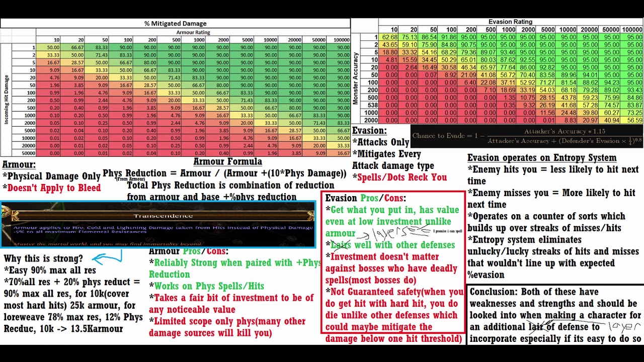644x362 pixels.
Task: Click the 'Transcendence' tooltip title
Action: (x=163, y=216)
